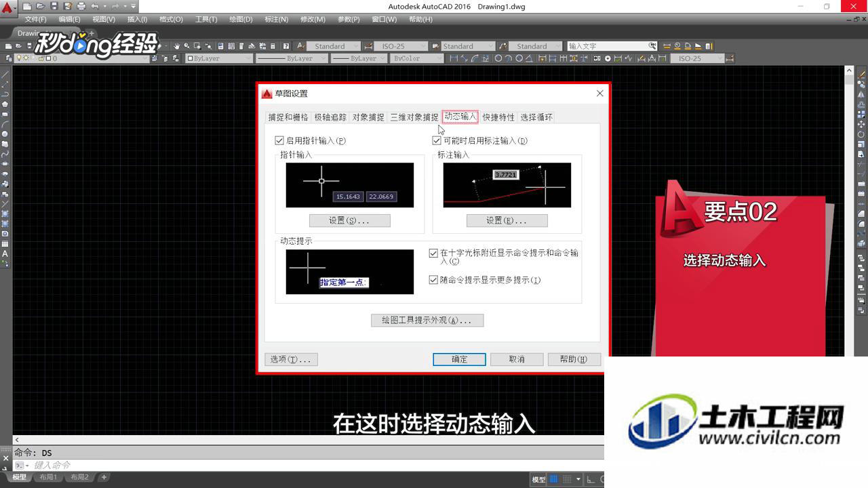Open the table style Standard dropdown
Screen dimensions: 868x488
pyautogui.click(x=468, y=46)
